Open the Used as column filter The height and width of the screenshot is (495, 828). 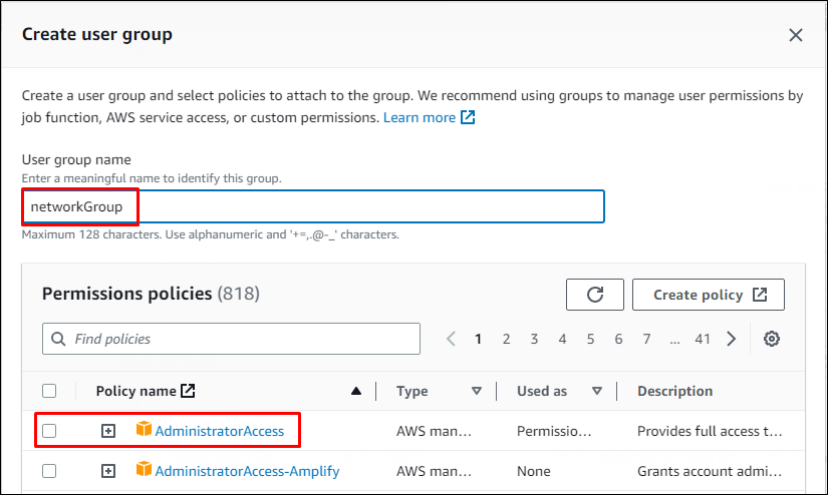[x=597, y=391]
